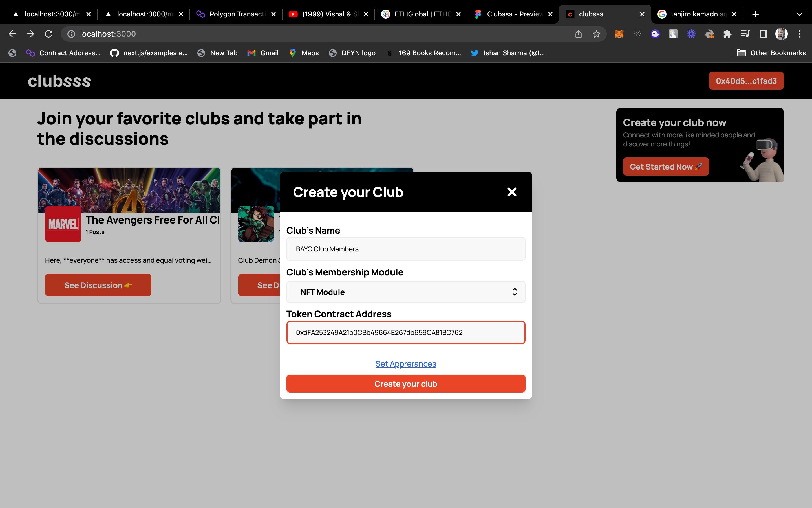This screenshot has height=508, width=812.
Task: Open the blue starburst extension
Action: coord(691,34)
